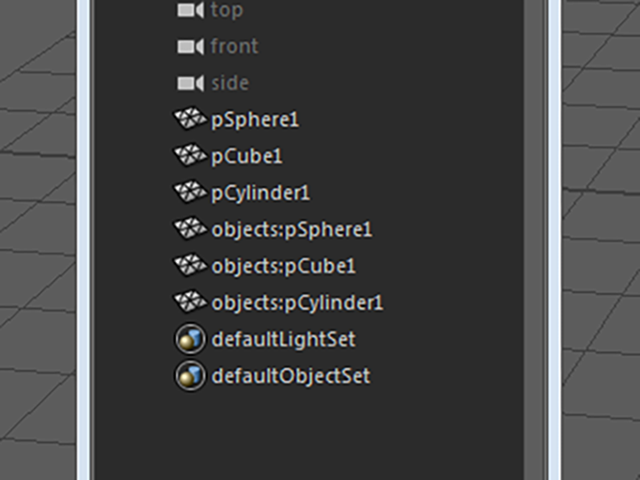Select the pCylinder1 outliner entry
640x480 pixels.
tap(260, 193)
